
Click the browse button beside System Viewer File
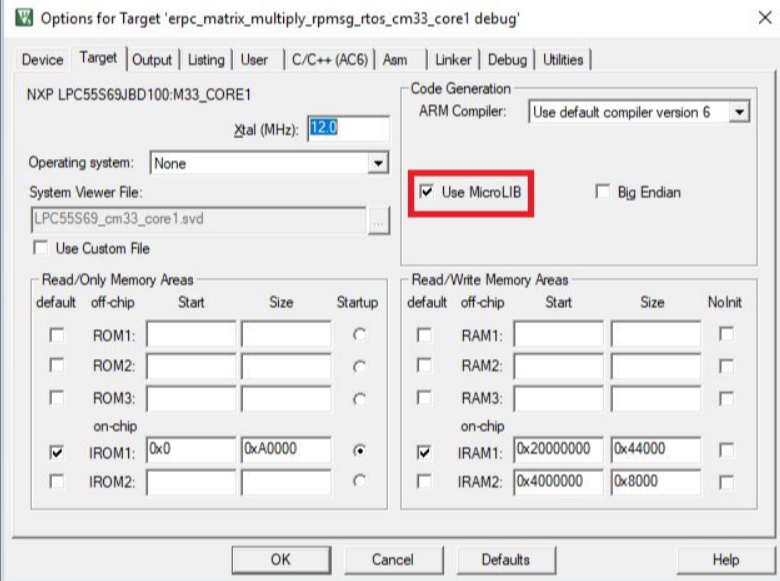pyautogui.click(x=377, y=222)
